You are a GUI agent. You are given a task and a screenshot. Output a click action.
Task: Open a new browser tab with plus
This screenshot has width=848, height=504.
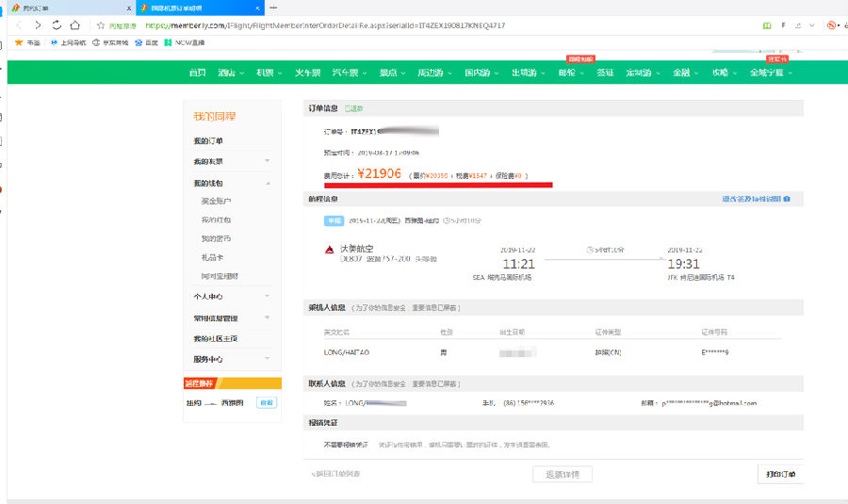click(273, 8)
